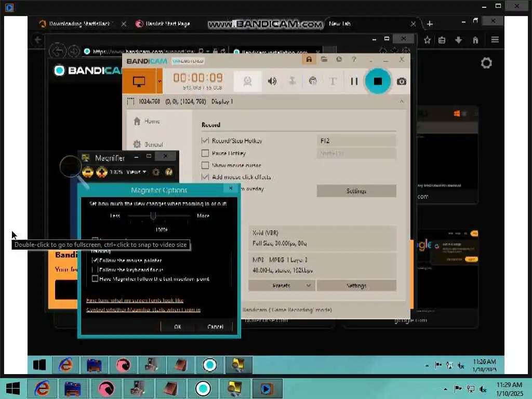Open Internet Explorer on the bottom-most taskbar
Image resolution: width=532 pixels, height=399 pixels.
pos(42,389)
